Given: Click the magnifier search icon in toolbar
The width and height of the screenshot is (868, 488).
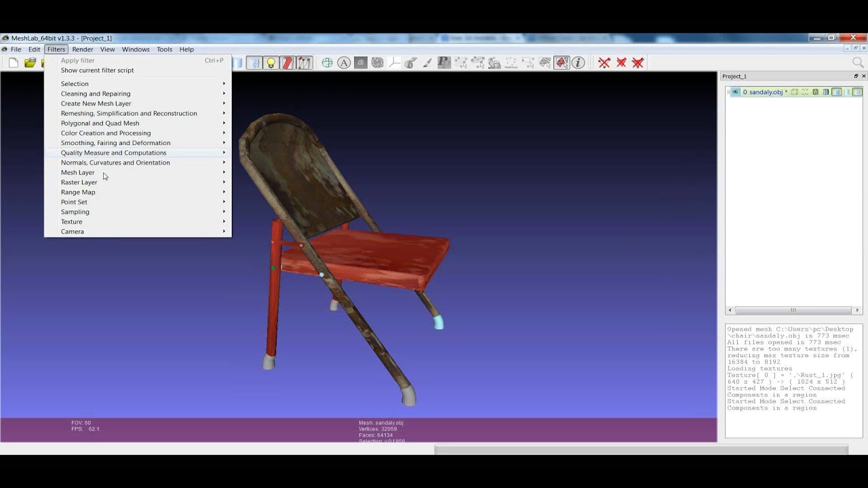Looking at the screenshot, I should coord(858,62).
